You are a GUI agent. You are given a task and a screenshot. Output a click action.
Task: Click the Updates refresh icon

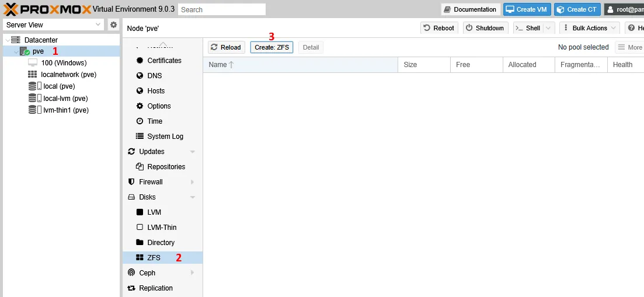[x=131, y=151]
